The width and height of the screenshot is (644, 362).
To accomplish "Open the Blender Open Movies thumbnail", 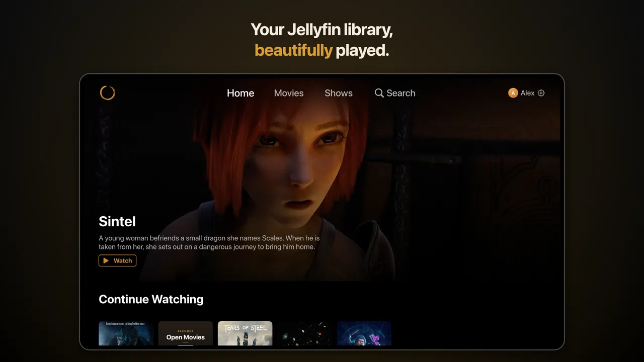I will pyautogui.click(x=186, y=333).
